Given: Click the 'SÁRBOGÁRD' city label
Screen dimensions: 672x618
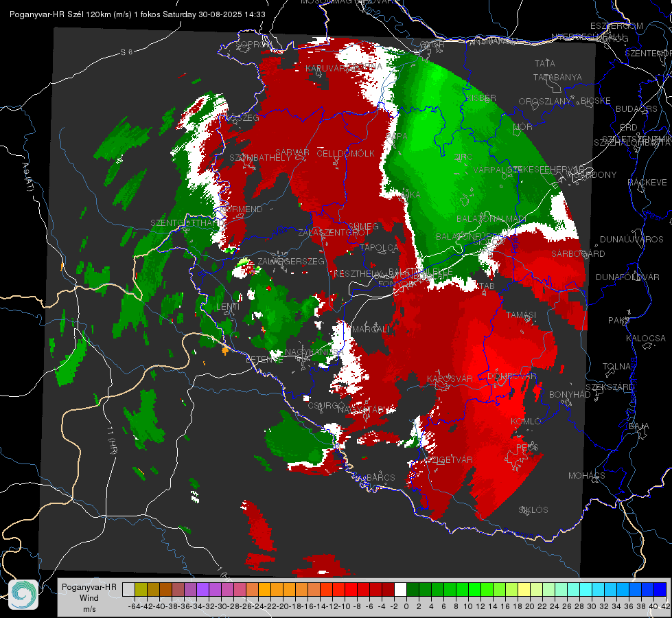Looking at the screenshot, I should [x=578, y=254].
